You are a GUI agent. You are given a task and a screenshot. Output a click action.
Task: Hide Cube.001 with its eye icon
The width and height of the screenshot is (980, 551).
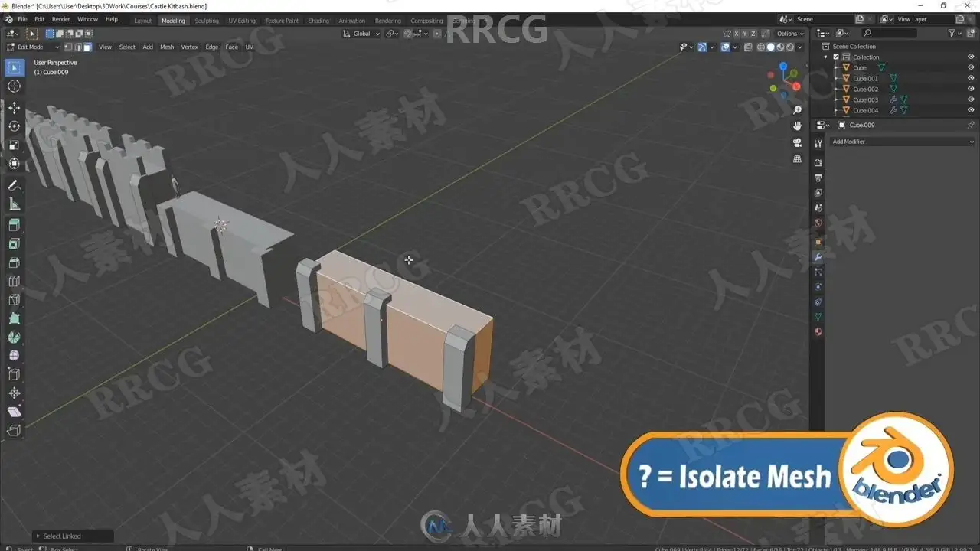[971, 78]
